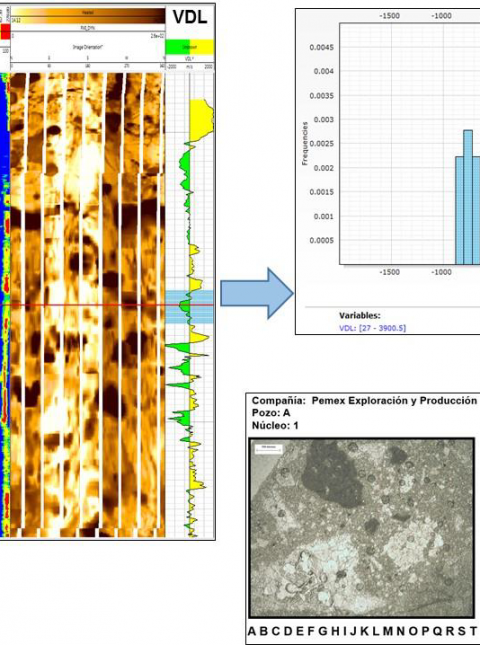Image resolution: width=480 pixels, height=645 pixels.
Task: Click the Variables label
Action: point(359,316)
